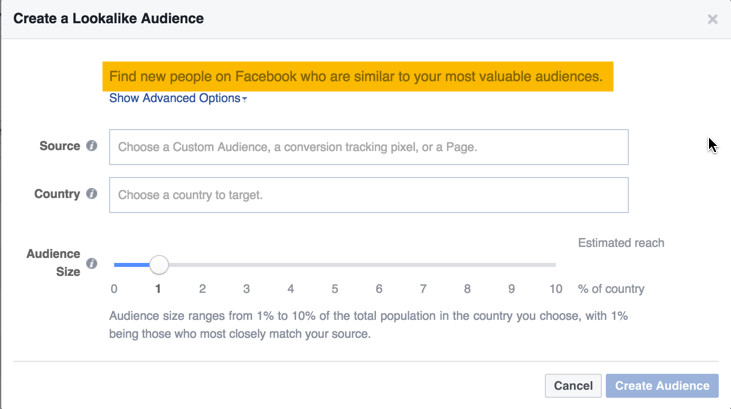Set audience size slider to 5
Image resolution: width=731 pixels, height=409 pixels.
[335, 265]
